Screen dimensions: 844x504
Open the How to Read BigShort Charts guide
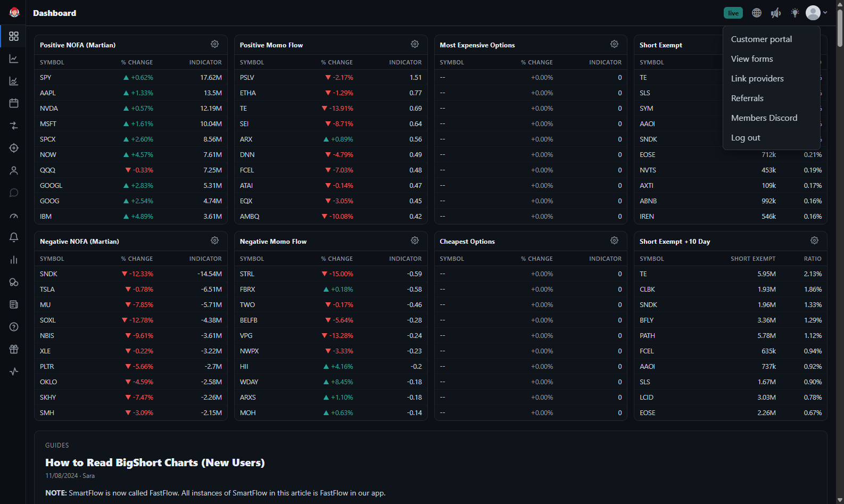pyautogui.click(x=155, y=462)
